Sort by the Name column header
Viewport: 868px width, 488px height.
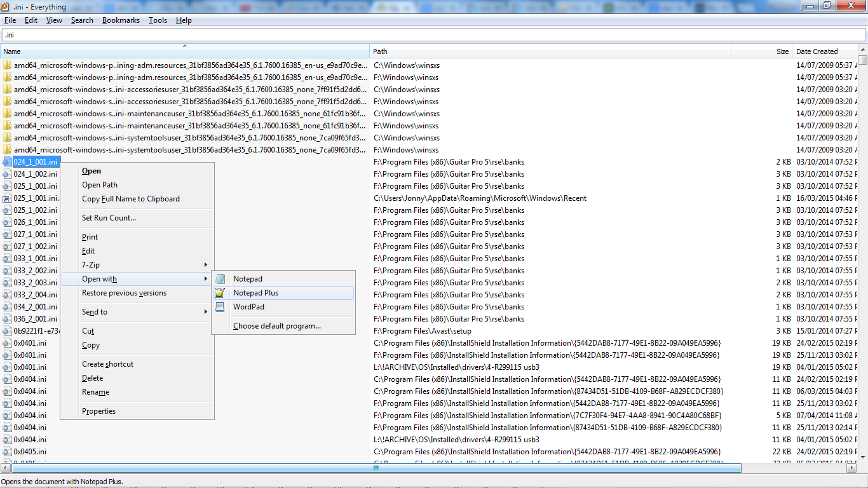pos(184,51)
